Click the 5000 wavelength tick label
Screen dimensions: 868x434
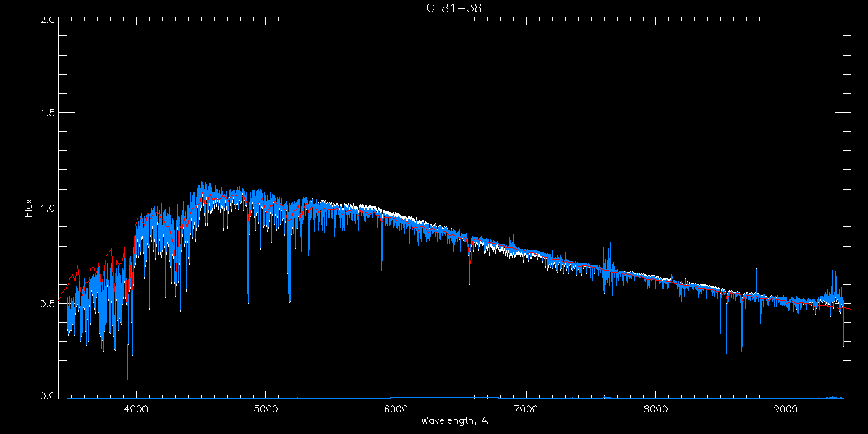[x=265, y=408]
